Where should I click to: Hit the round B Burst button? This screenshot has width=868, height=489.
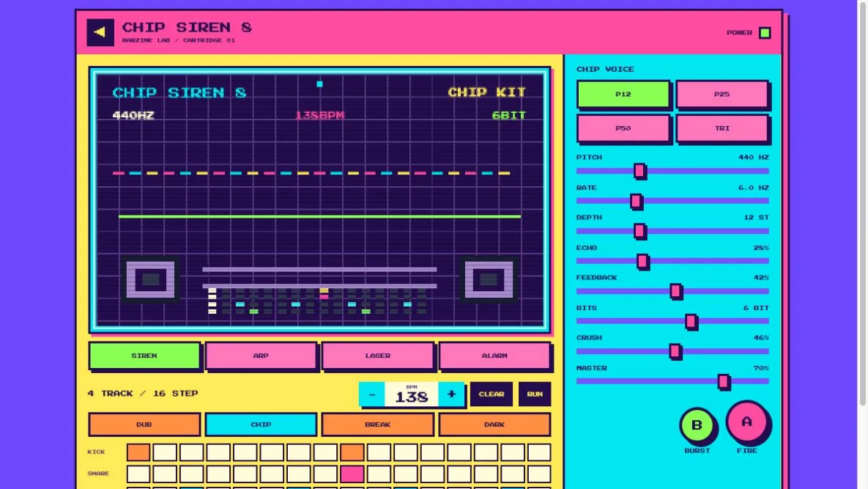tap(697, 424)
